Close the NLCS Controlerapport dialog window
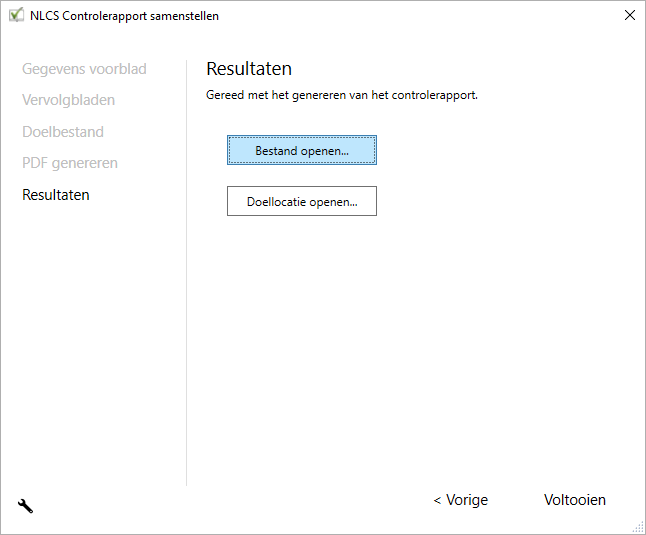Screen dimensions: 646x535 point(629,15)
